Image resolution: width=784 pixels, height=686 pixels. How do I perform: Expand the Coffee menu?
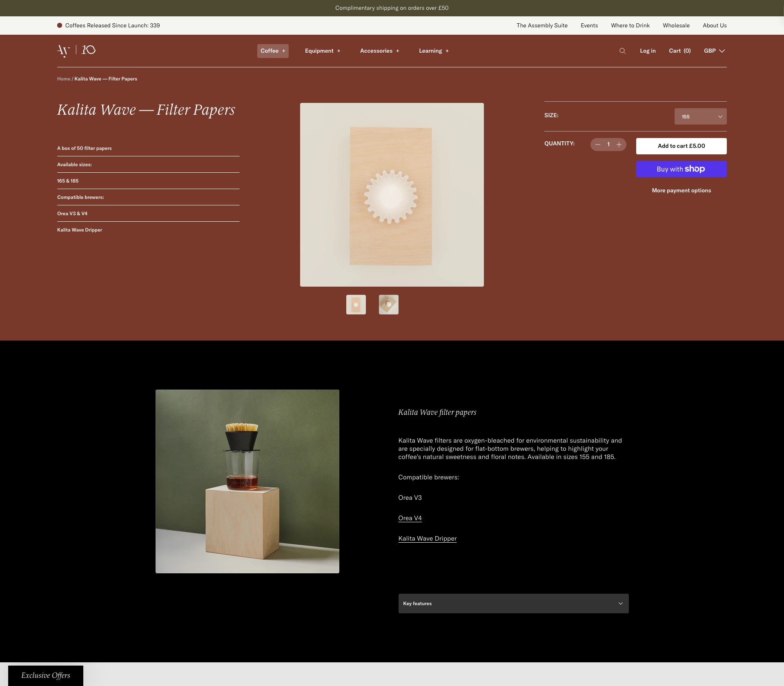tap(273, 51)
